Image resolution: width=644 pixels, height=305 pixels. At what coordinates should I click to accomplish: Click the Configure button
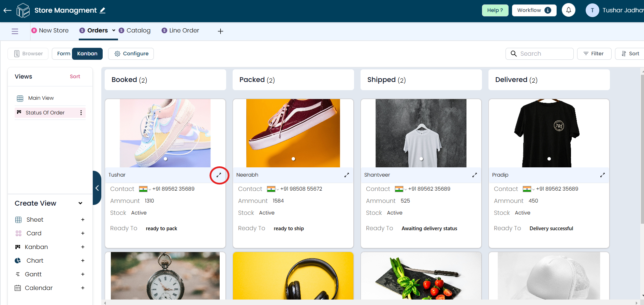[x=131, y=54]
